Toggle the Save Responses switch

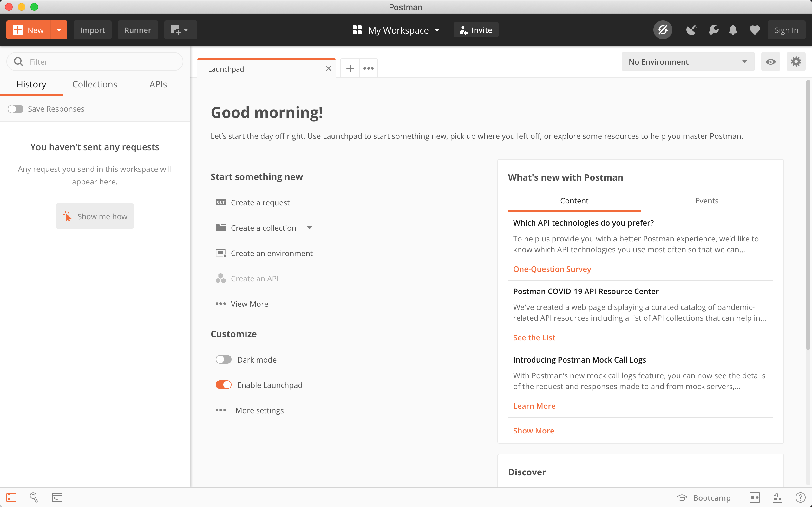tap(16, 109)
